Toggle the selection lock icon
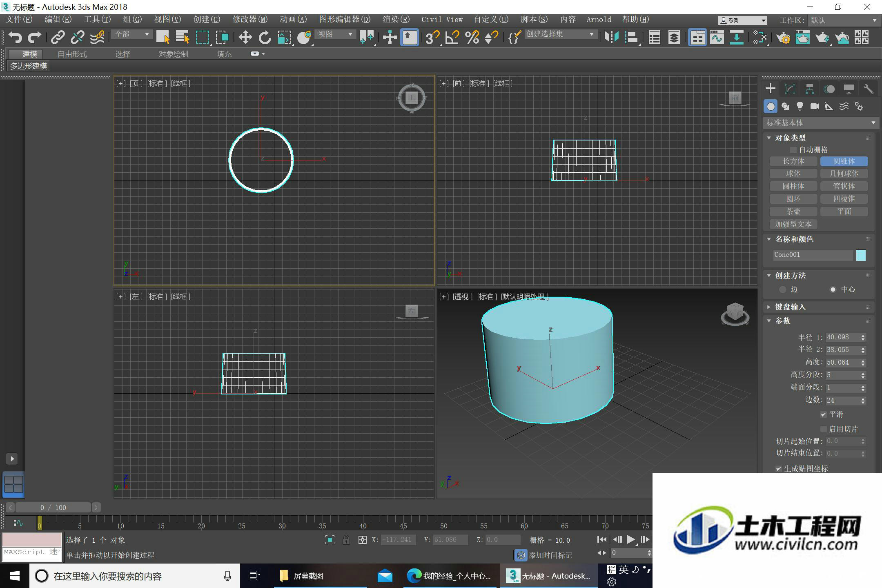 coord(346,540)
